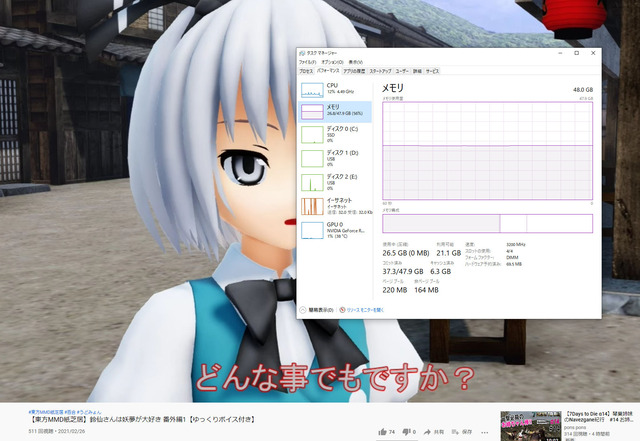Click the 6.3 GB cached value
This screenshot has height=441, width=640.
point(440,272)
